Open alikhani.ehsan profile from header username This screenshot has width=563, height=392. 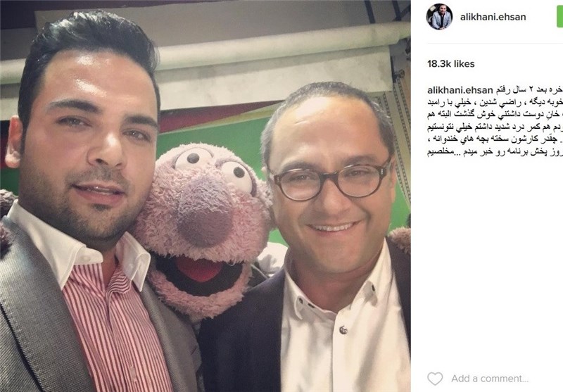[493, 17]
